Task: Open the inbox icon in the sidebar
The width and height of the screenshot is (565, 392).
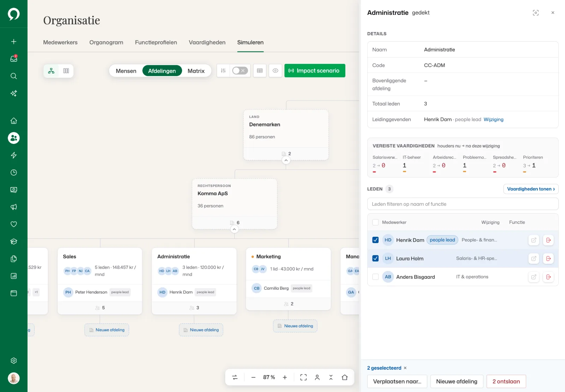Action: [13, 59]
